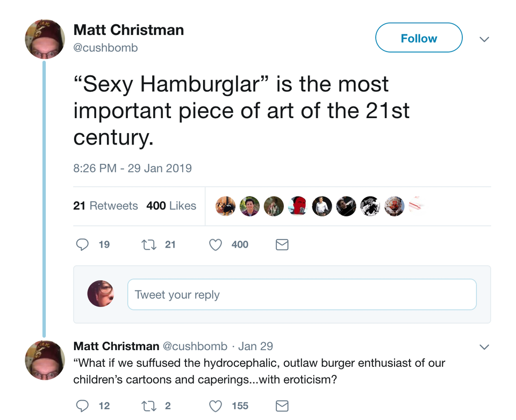Image resolution: width=516 pixels, height=420 pixels.
Task: Click the first liker avatar in the row
Action: click(226, 206)
